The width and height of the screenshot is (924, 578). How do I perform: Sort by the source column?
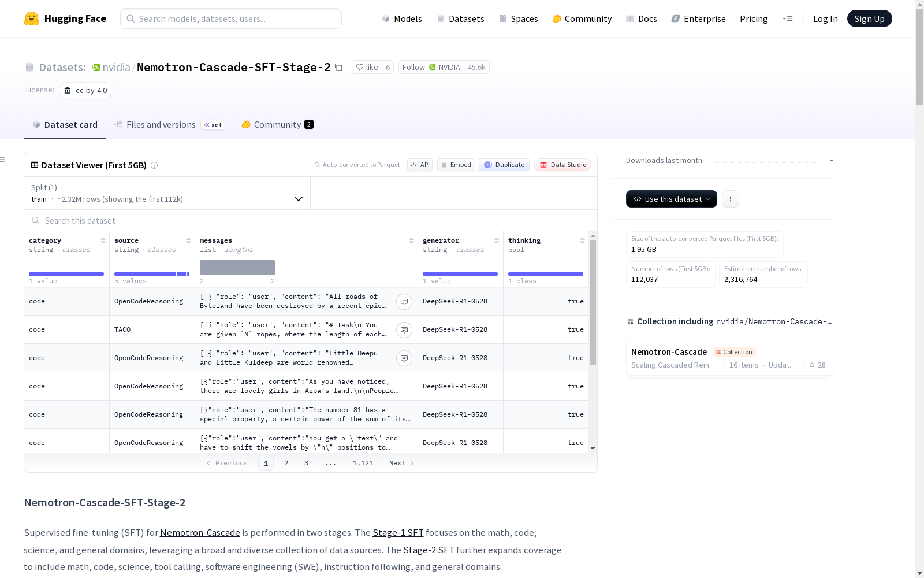188,240
